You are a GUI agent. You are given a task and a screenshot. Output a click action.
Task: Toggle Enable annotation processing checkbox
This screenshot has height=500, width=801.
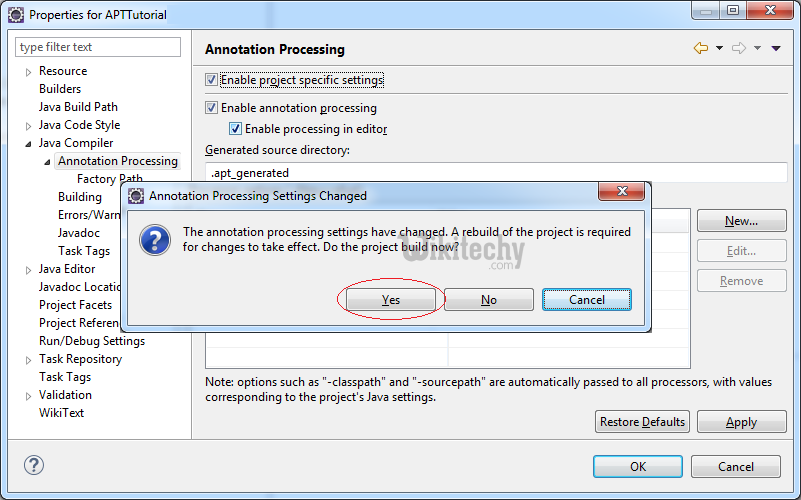click(211, 108)
